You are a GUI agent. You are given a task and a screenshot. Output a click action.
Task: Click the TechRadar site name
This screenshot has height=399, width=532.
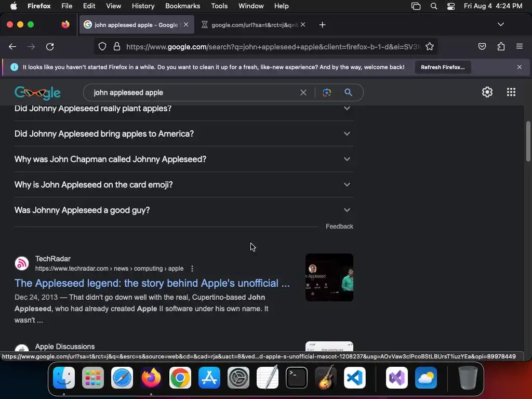53,259
